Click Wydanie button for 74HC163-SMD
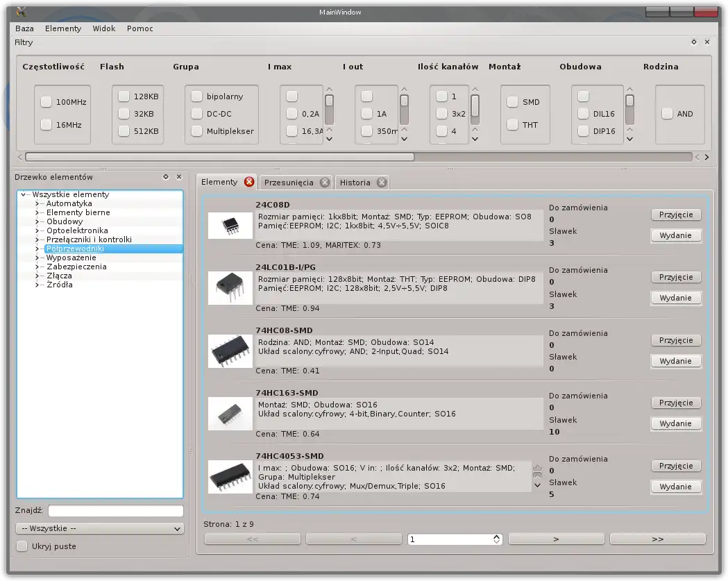Screen dimensions: 728x581 (675, 423)
